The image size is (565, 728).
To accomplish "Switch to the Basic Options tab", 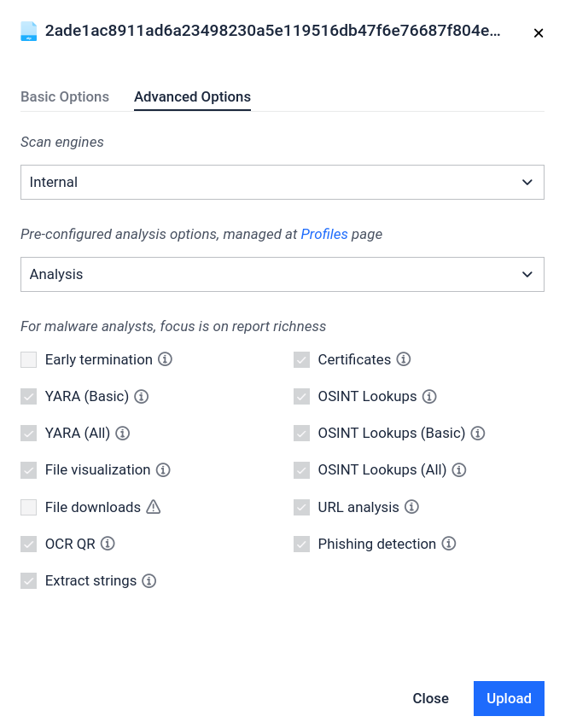I will 65,96.
